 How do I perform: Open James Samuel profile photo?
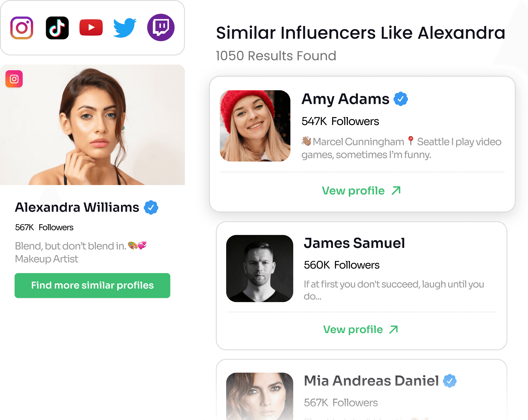coord(259,268)
